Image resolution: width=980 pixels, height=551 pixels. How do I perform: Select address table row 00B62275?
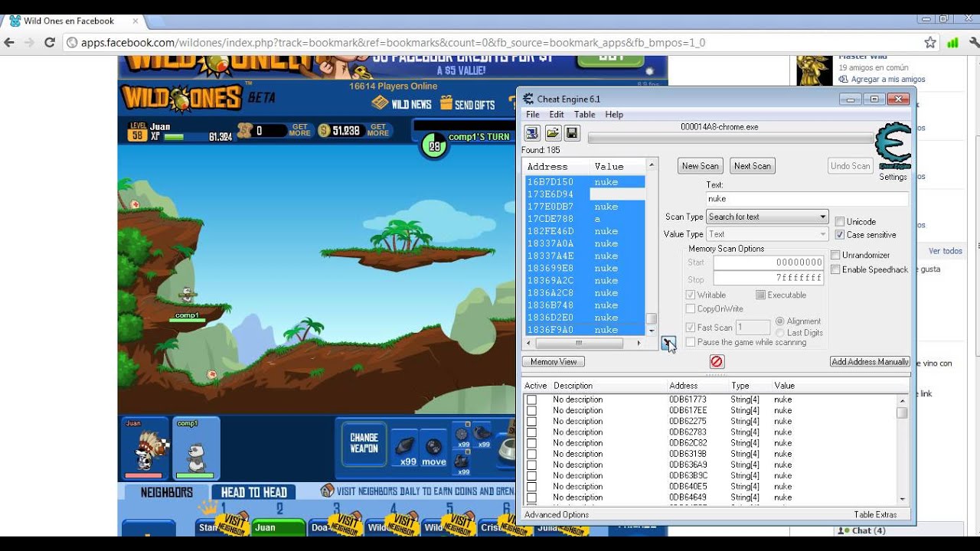click(712, 421)
